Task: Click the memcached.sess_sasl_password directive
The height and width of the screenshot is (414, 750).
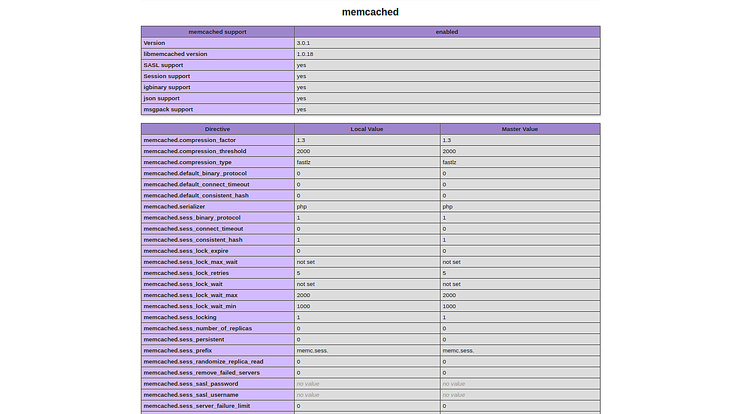Action: (191, 383)
